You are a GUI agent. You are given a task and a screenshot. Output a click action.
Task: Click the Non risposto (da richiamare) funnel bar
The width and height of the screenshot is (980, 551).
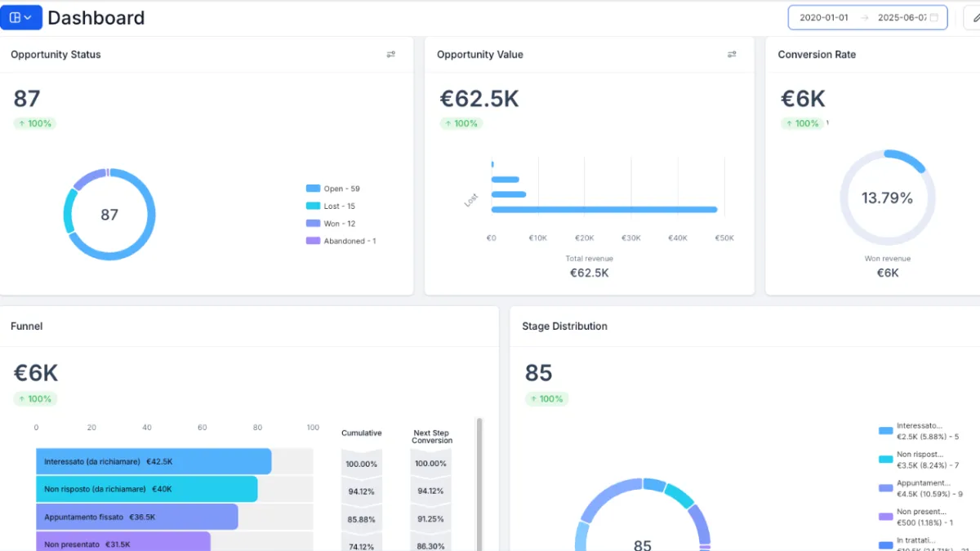(x=147, y=489)
